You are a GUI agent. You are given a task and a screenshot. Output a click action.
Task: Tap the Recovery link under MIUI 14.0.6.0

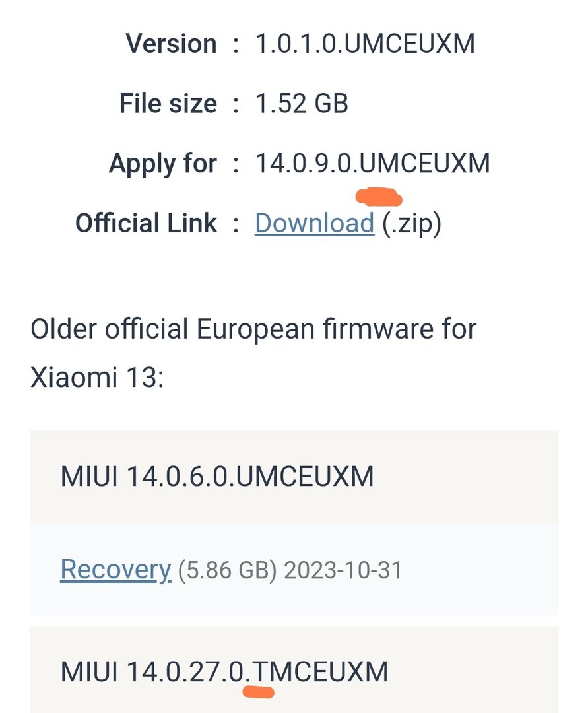point(115,569)
